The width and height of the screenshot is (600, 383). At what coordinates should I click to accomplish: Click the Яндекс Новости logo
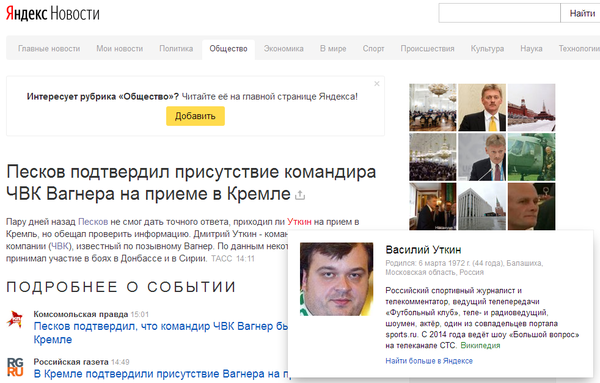52,14
